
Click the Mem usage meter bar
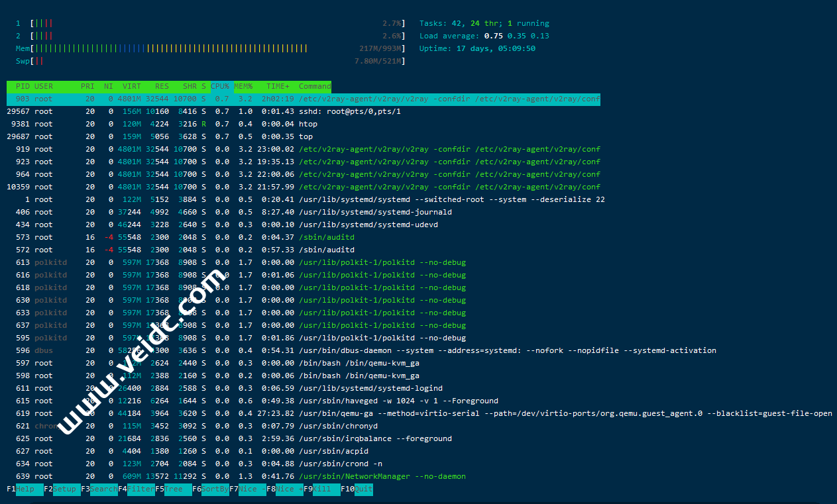point(211,48)
